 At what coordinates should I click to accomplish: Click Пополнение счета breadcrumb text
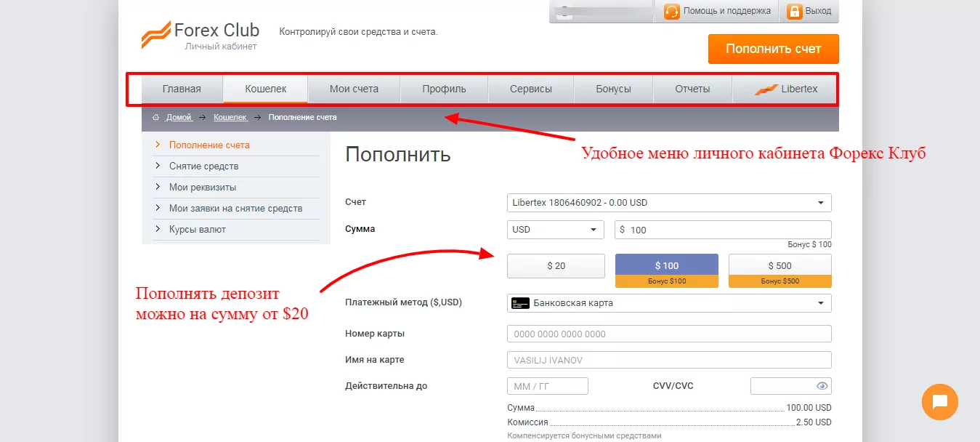click(x=302, y=117)
